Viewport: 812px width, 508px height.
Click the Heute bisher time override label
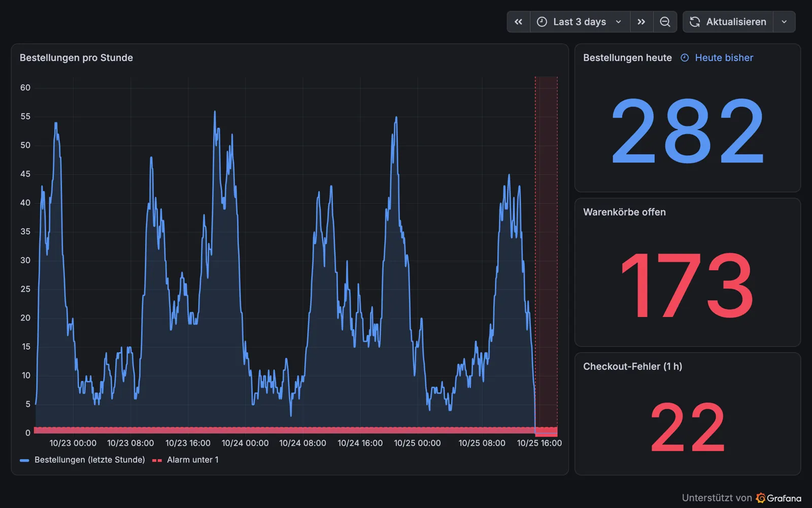tap(724, 58)
